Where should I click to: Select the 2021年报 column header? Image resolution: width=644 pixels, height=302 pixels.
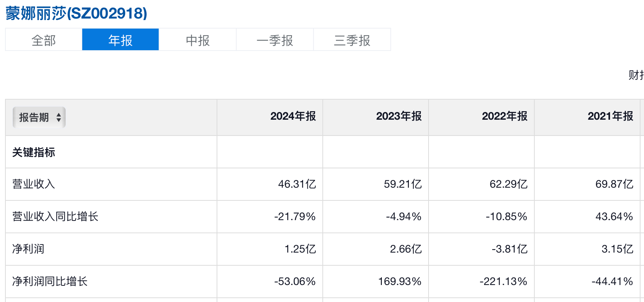pos(610,116)
